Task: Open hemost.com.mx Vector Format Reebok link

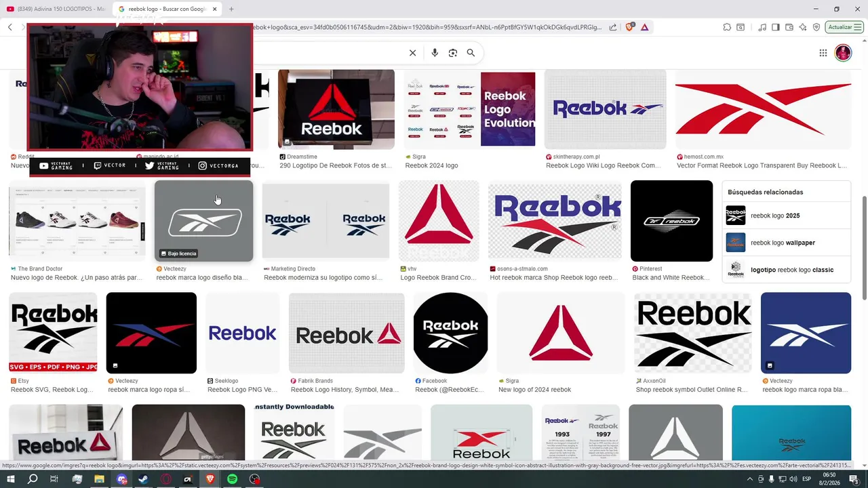Action: [762, 165]
